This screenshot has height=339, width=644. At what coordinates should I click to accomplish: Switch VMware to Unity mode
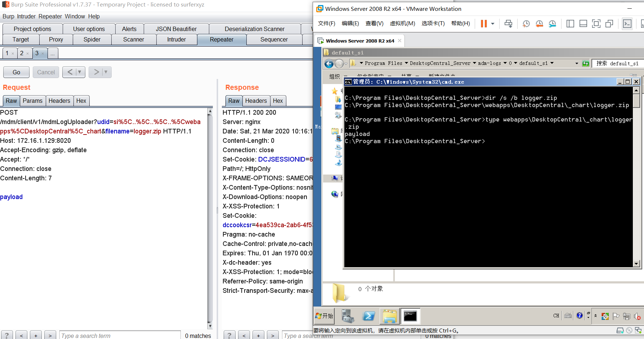tap(609, 24)
